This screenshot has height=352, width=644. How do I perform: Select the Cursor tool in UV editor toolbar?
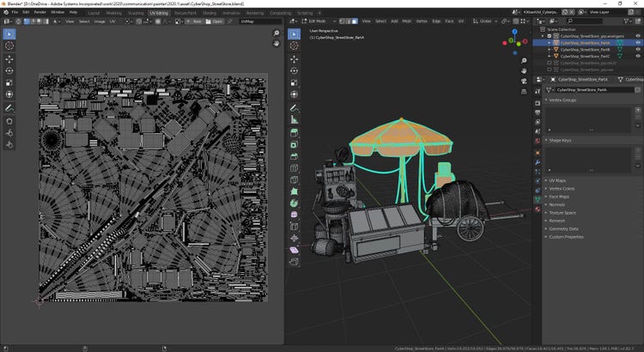click(9, 46)
